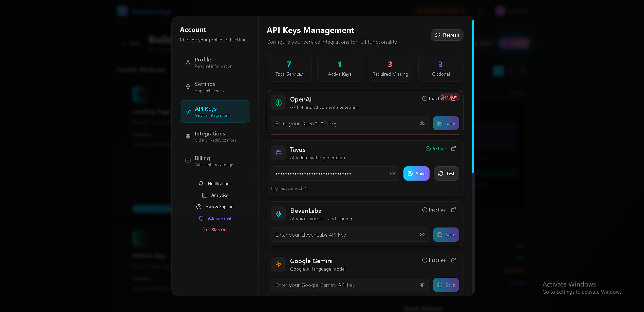
Task: Click the OpenAI brain service icon
Action: point(279,103)
